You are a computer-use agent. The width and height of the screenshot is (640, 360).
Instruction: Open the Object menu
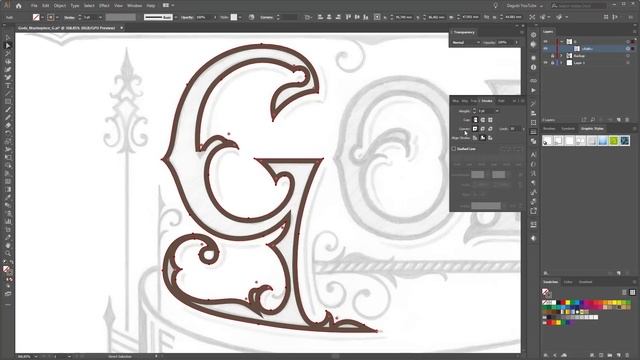60,6
